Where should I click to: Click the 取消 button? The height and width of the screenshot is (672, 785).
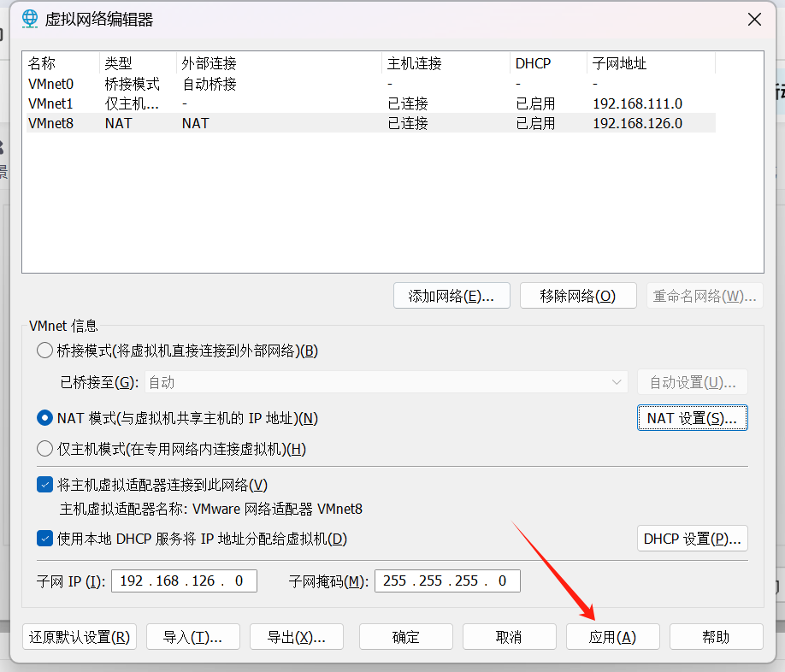point(509,636)
